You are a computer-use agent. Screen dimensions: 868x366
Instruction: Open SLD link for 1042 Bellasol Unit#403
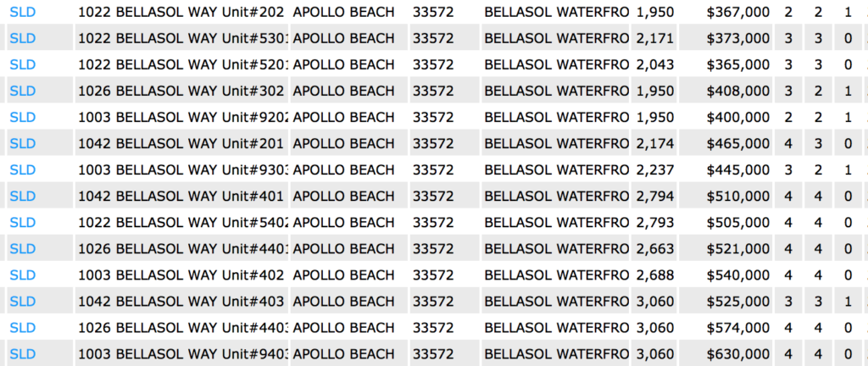pos(23,302)
